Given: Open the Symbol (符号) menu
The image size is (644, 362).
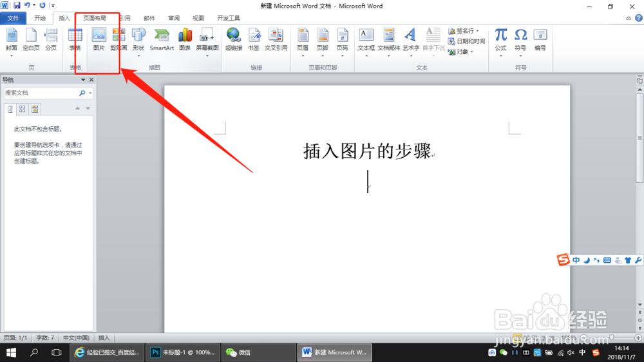Looking at the screenshot, I should 520,43.
